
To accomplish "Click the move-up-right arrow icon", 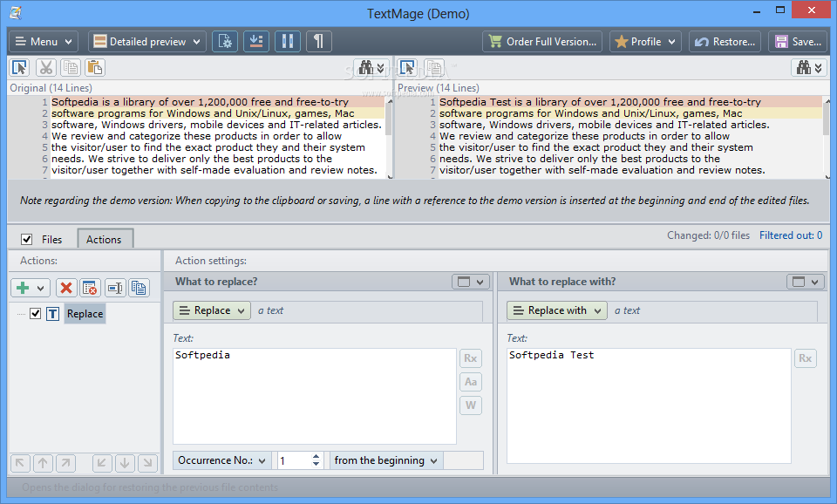I will 66,463.
